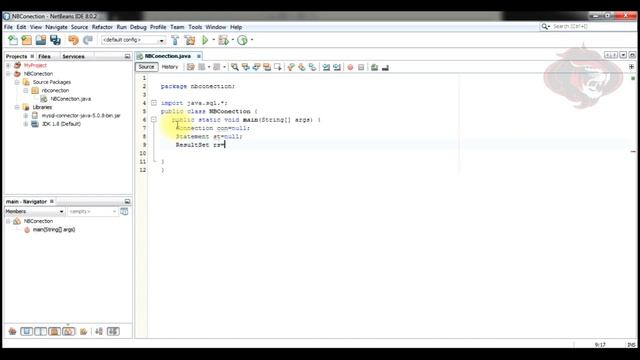Screen dimensions: 640x360
Task: Expand the MyProject tree node
Action: 8,65
